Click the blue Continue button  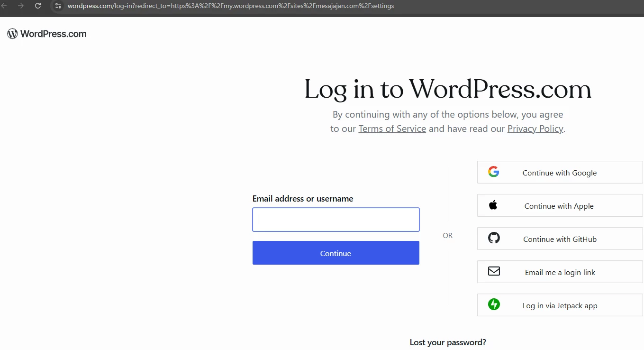click(x=336, y=253)
